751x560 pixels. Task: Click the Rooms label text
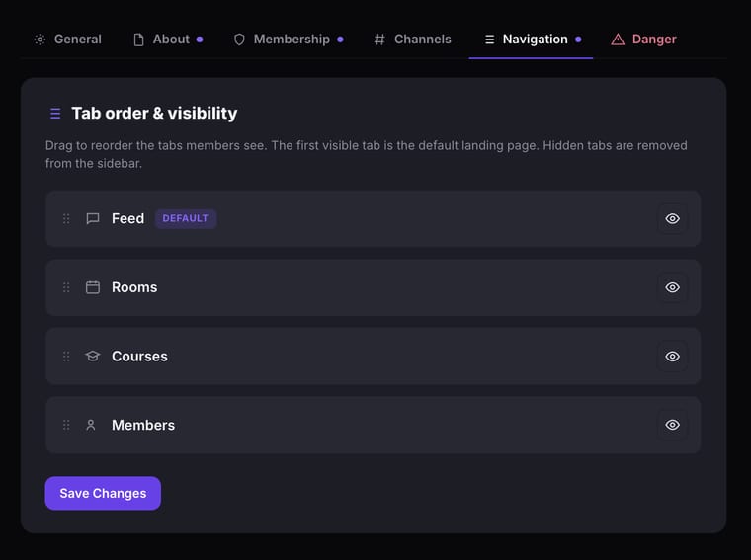pyautogui.click(x=134, y=287)
